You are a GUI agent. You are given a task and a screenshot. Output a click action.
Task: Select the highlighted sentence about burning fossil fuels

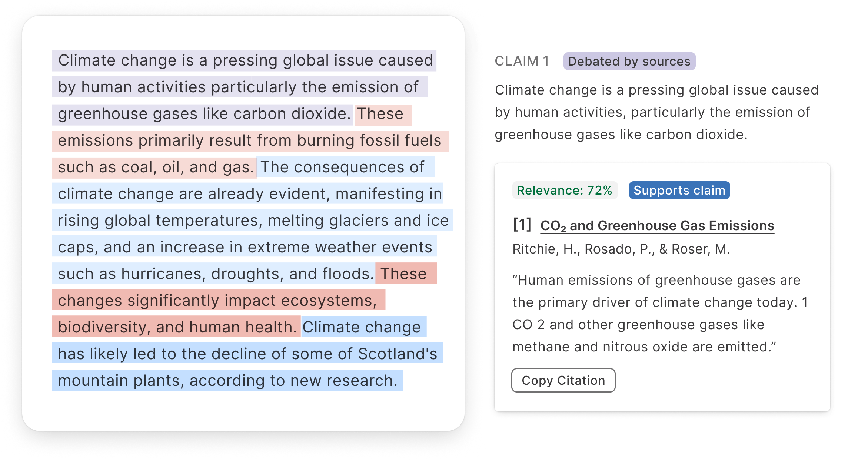250,141
